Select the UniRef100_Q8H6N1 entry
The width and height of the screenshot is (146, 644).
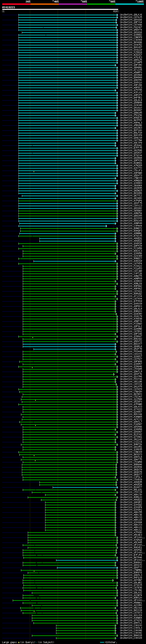pos(131,67)
